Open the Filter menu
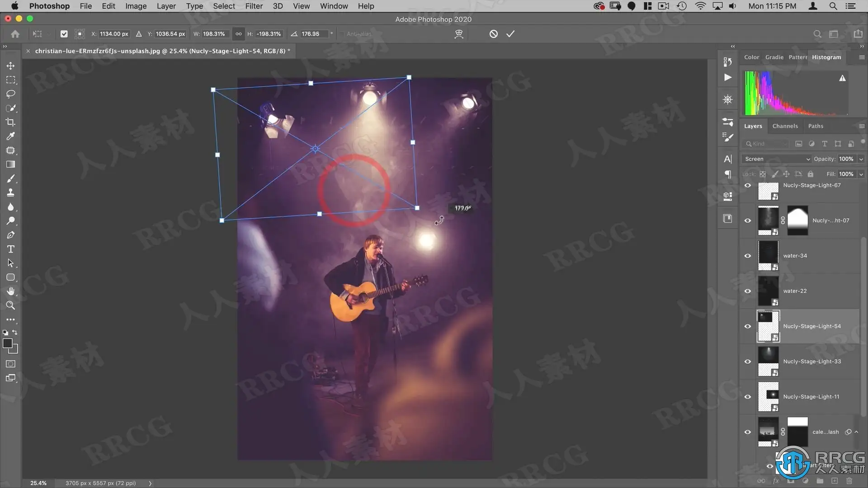 [x=254, y=6]
